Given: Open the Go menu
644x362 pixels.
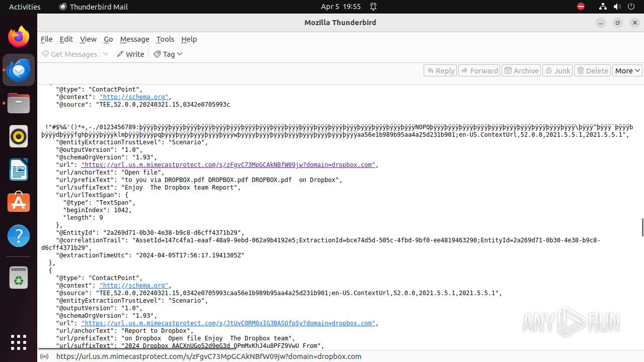Looking at the screenshot, I should pos(108,39).
